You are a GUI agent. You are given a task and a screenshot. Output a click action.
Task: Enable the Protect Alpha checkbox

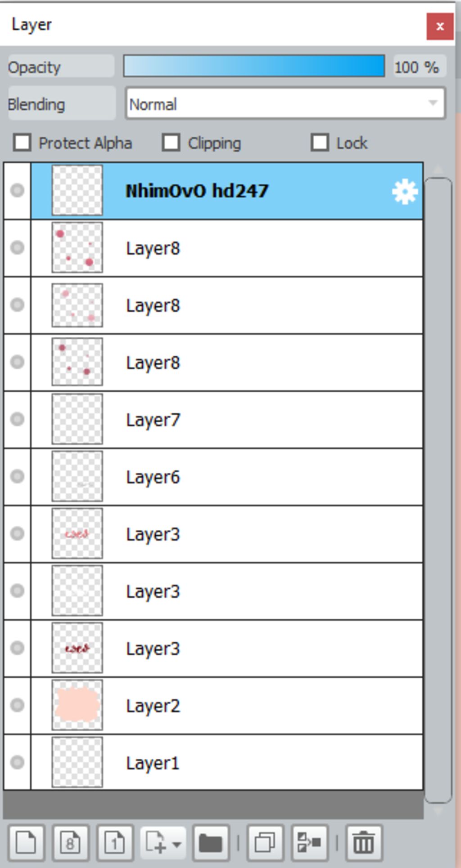(x=22, y=143)
